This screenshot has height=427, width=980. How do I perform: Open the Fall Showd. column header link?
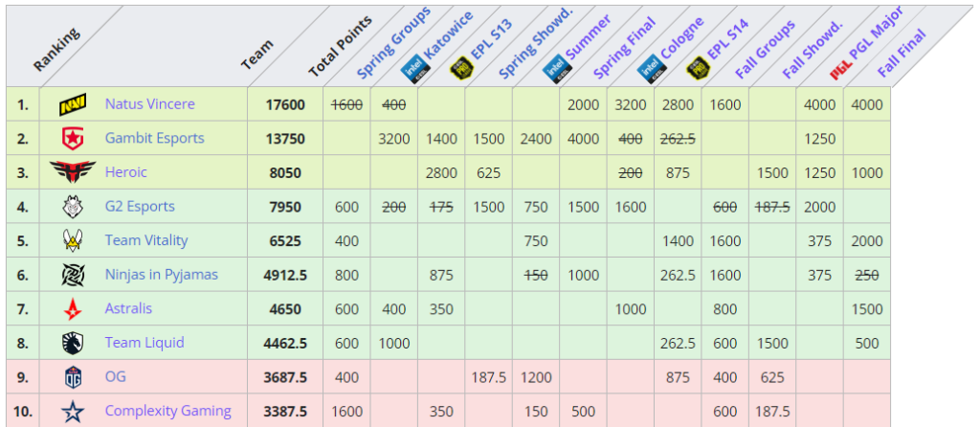tap(813, 50)
